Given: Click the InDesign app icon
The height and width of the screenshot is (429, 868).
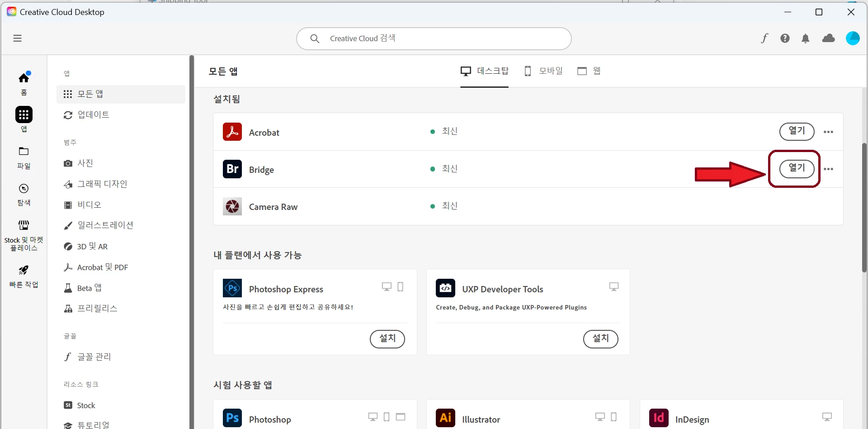Looking at the screenshot, I should coord(659,418).
